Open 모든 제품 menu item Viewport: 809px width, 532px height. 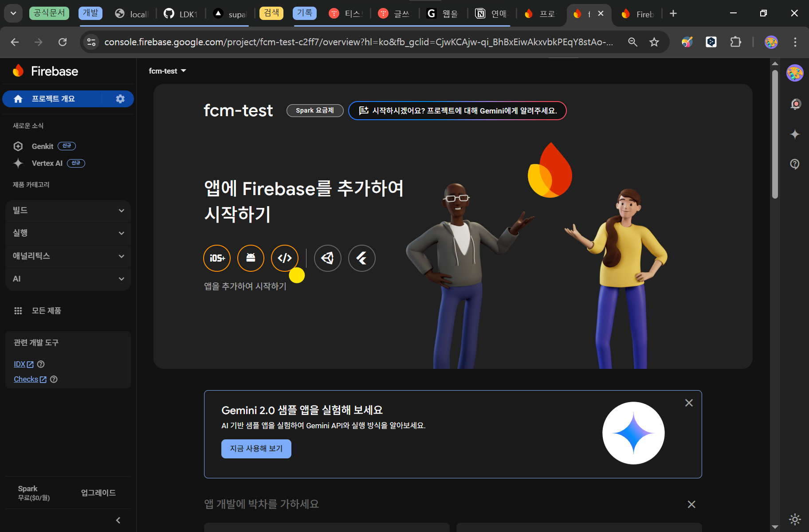tap(46, 311)
